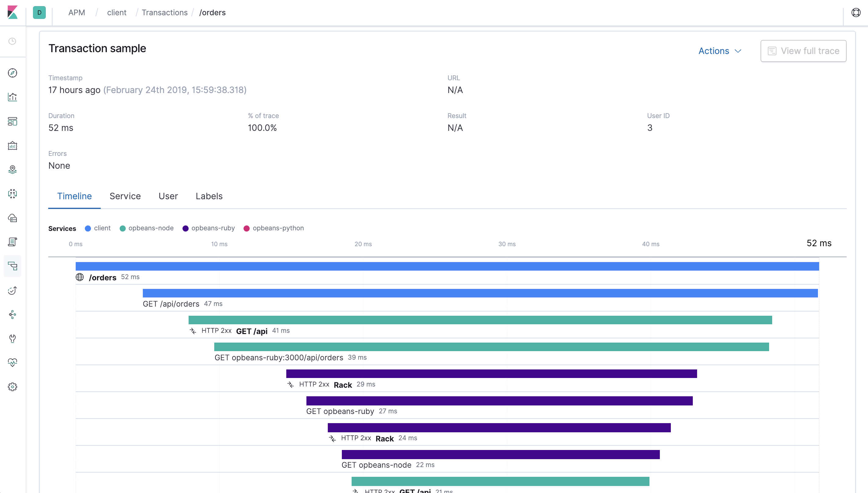Toggle the Timeline tab view
Viewport: 868px width, 493px height.
[x=74, y=196]
